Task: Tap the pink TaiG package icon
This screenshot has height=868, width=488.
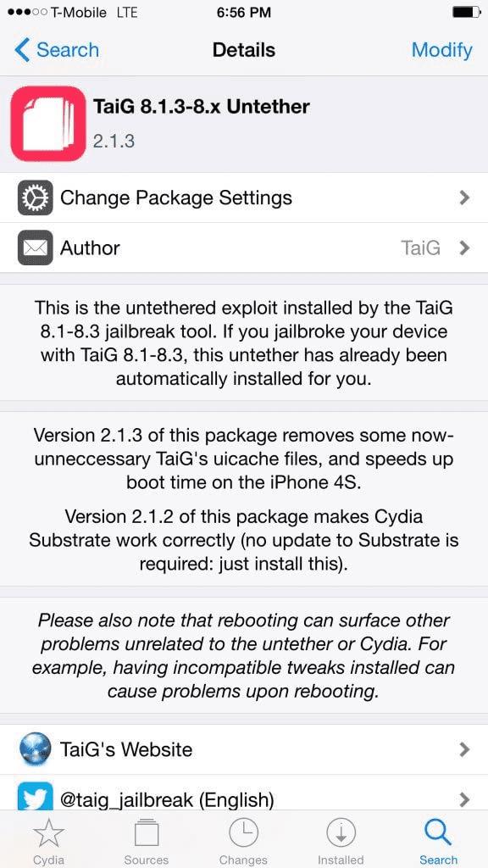Action: 48,124
